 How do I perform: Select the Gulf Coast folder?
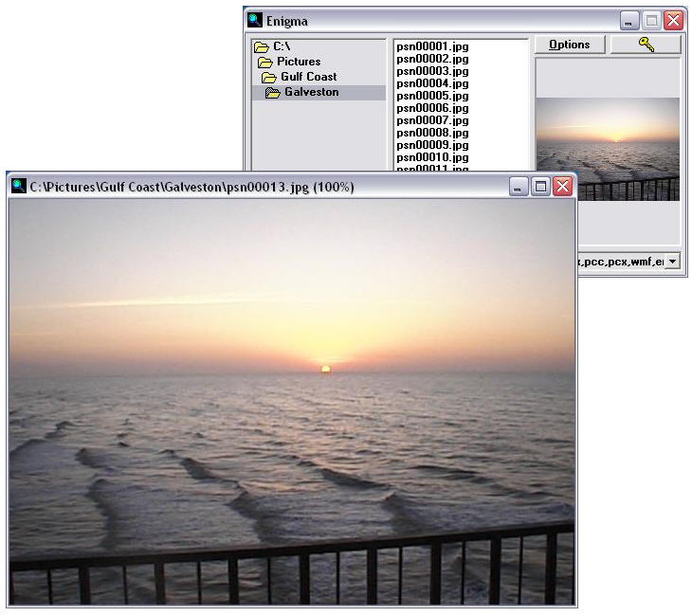tap(319, 77)
